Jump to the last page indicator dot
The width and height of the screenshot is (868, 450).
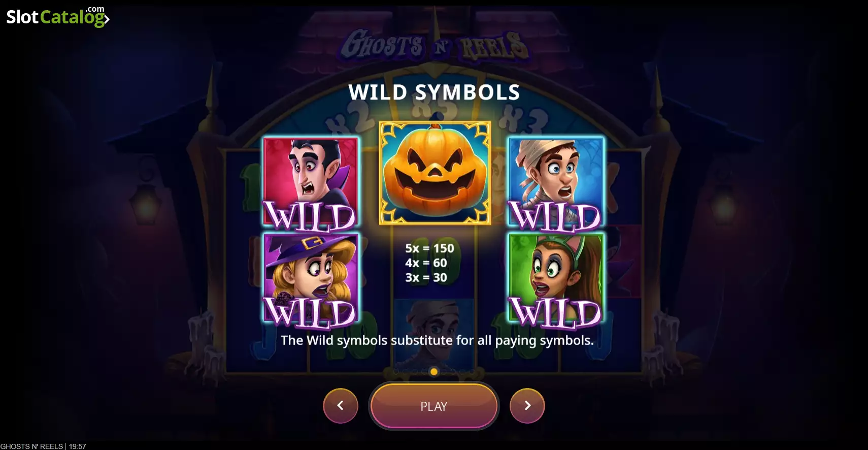(x=472, y=371)
